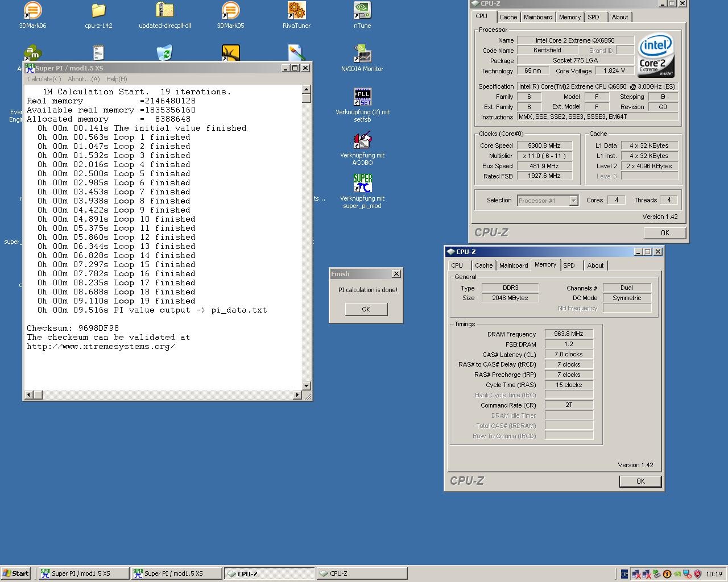The image size is (728, 582).
Task: Click the Intel Core 2 Extreme logo
Action: (656, 55)
